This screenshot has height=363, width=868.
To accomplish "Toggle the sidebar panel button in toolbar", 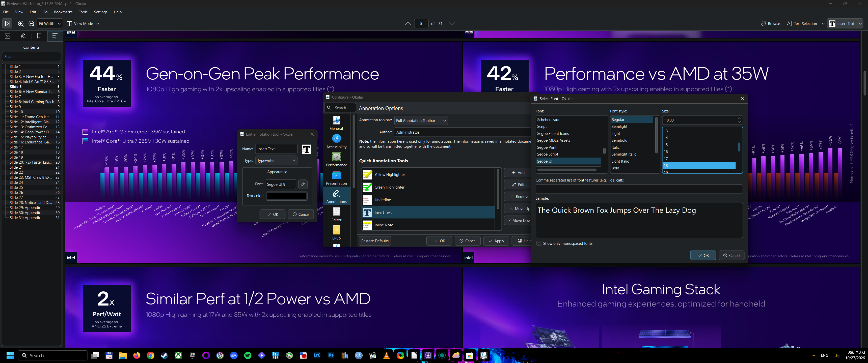I will tap(7, 24).
